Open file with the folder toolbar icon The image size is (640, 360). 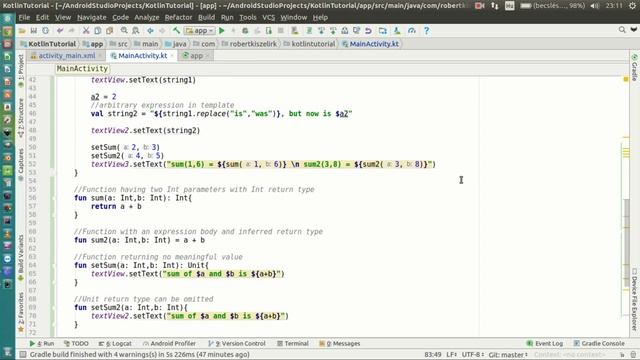coord(22,31)
